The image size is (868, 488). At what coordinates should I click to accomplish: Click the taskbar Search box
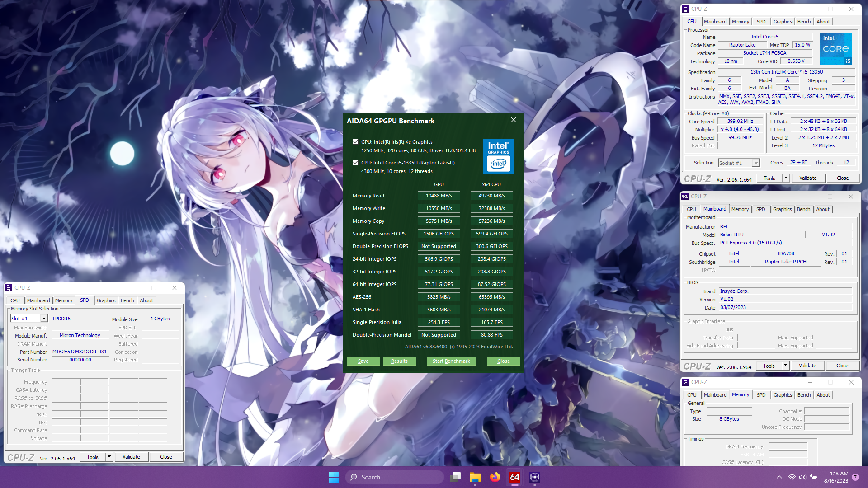394,477
